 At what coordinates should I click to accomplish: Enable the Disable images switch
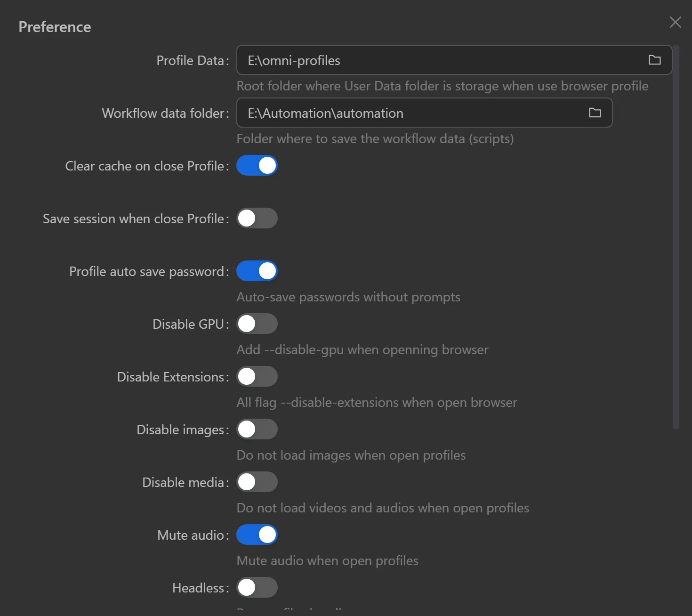point(257,430)
